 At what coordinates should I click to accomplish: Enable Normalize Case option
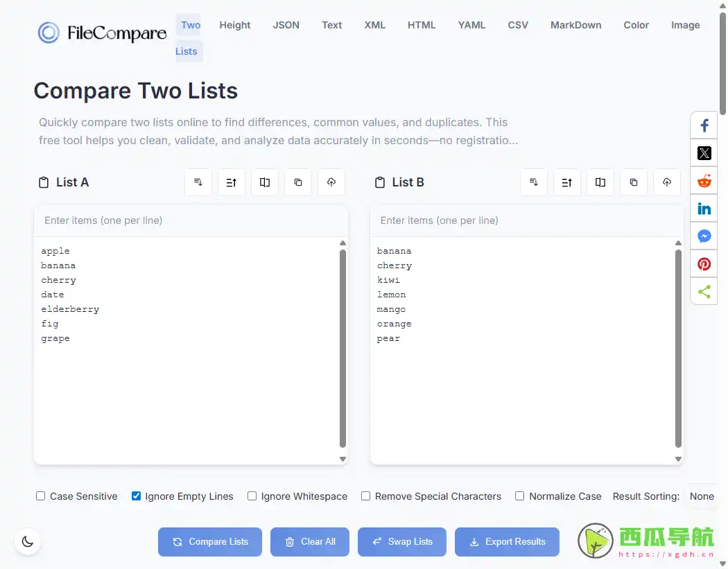[x=519, y=496]
